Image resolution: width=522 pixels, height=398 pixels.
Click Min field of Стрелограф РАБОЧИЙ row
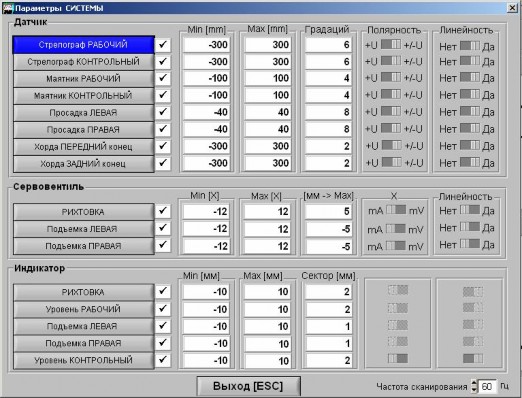coord(206,45)
